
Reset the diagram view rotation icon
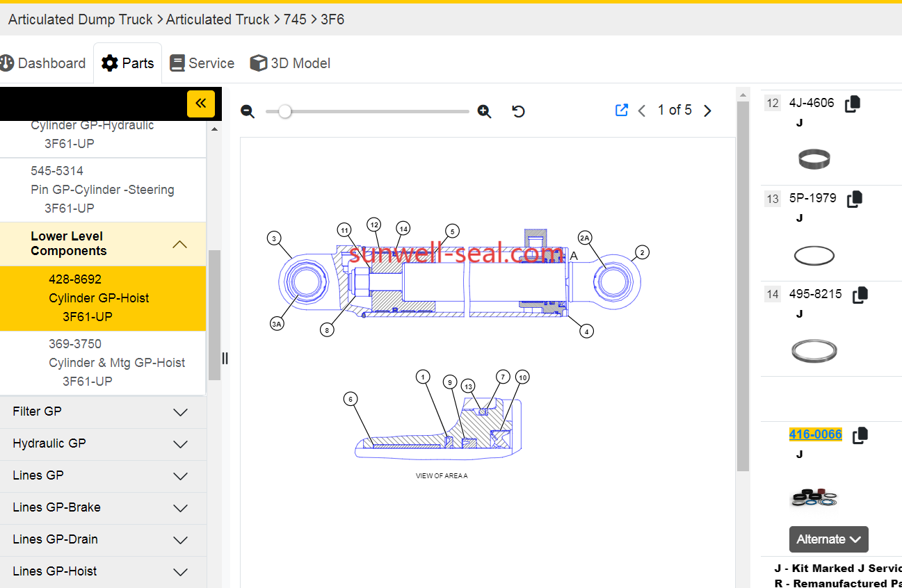(x=518, y=111)
